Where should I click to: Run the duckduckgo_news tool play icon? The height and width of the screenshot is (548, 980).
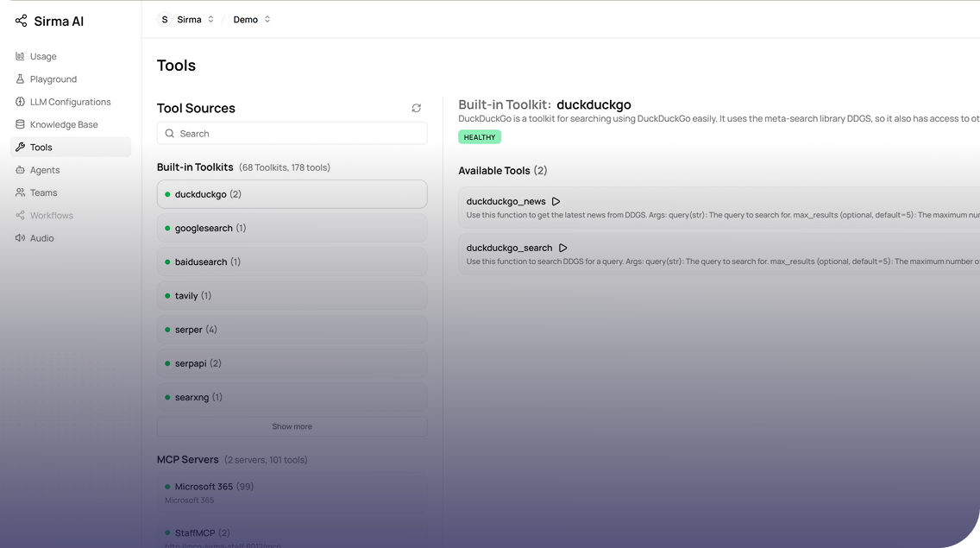pos(556,201)
